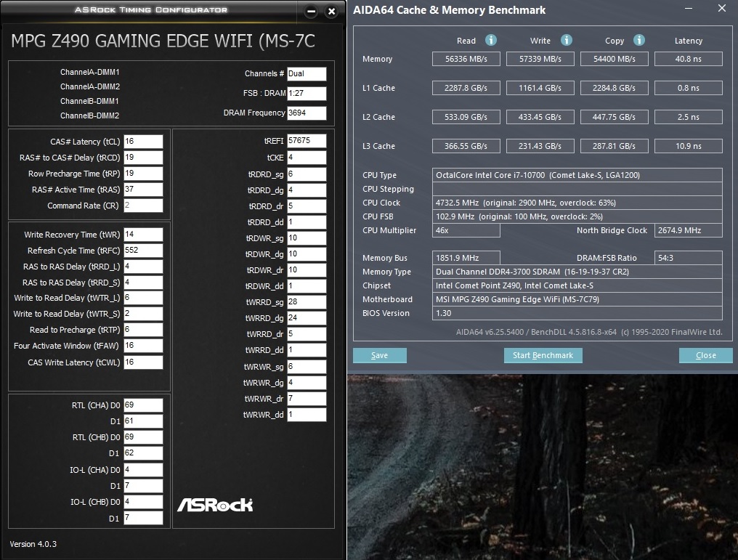The height and width of the screenshot is (560, 738).
Task: Click the Read info icon in AIDA64
Action: (x=491, y=40)
